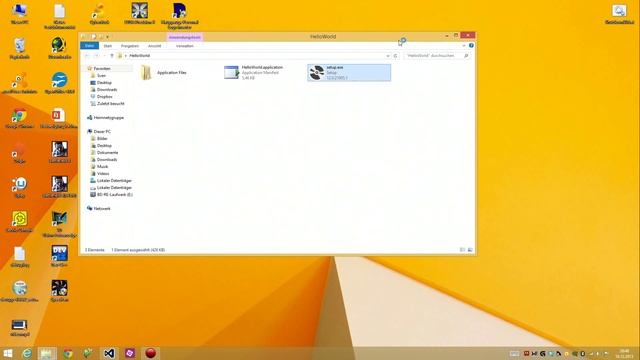
Task: Switch to details view in status bar
Action: tap(462, 250)
